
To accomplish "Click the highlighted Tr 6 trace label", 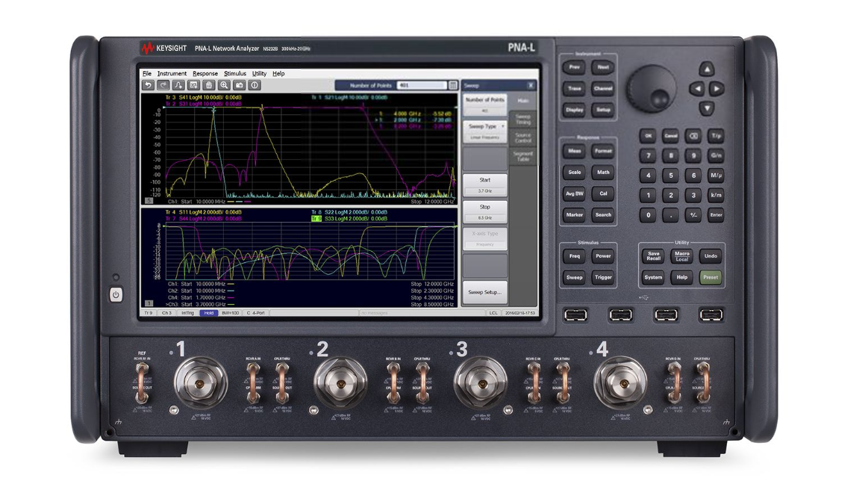I will (316, 217).
